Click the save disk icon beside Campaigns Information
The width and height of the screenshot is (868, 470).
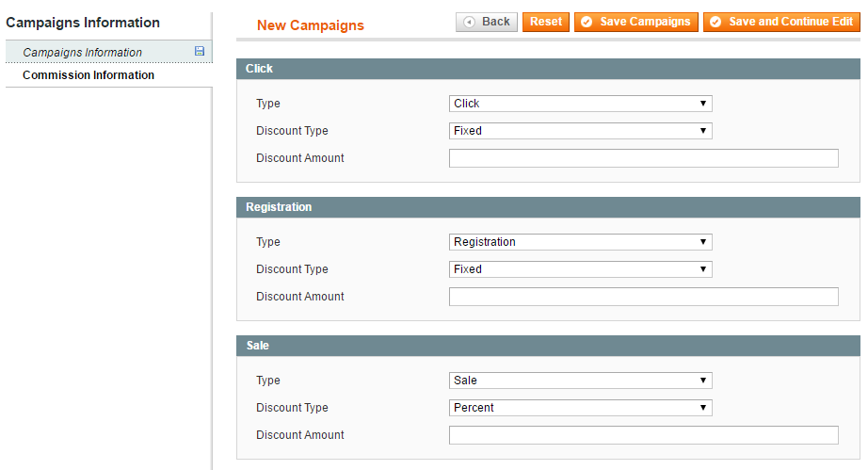[200, 52]
